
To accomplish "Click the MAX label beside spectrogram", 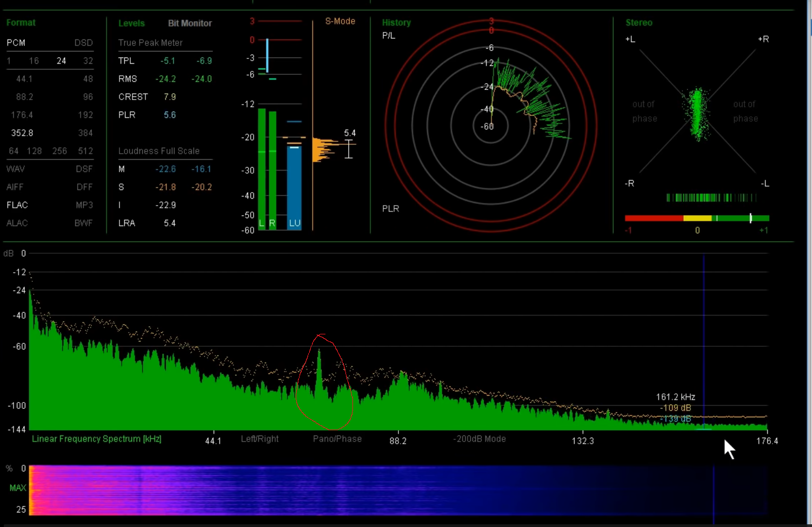I will coord(18,488).
